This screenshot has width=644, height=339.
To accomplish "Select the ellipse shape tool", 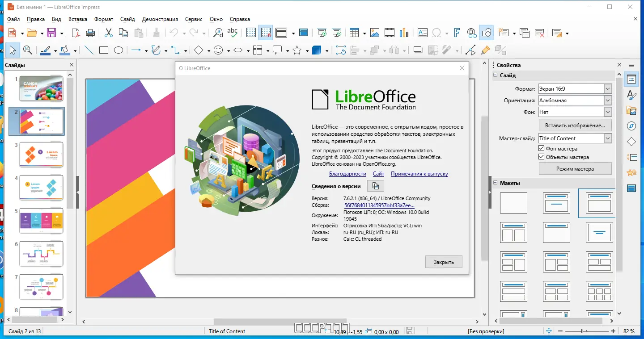I will [x=119, y=50].
